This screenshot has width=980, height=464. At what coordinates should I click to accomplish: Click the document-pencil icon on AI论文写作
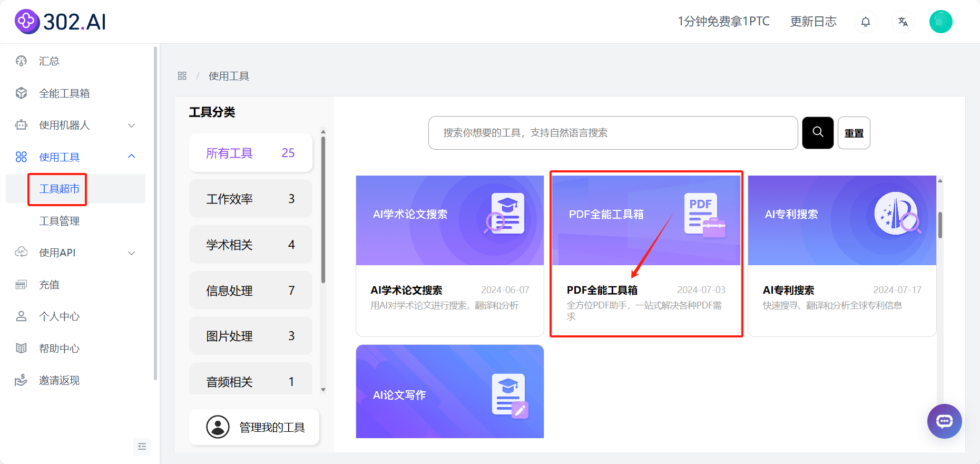[x=509, y=395]
